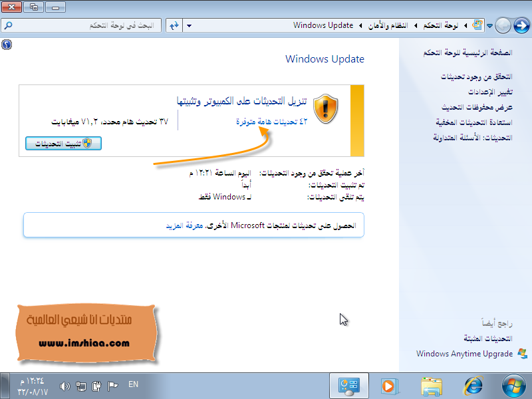532x399 pixels.
Task: Open the check for updates link in sidebar
Action: pyautogui.click(x=476, y=76)
